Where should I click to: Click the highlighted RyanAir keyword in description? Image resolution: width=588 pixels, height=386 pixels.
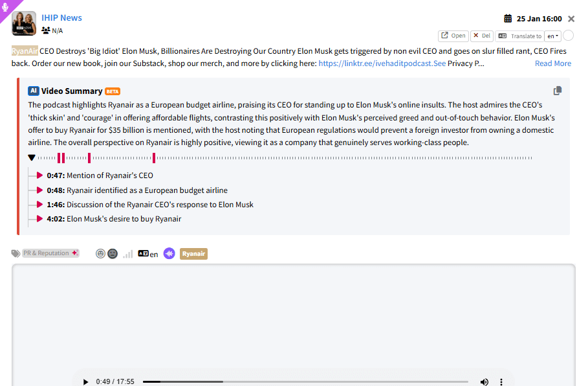click(x=25, y=51)
